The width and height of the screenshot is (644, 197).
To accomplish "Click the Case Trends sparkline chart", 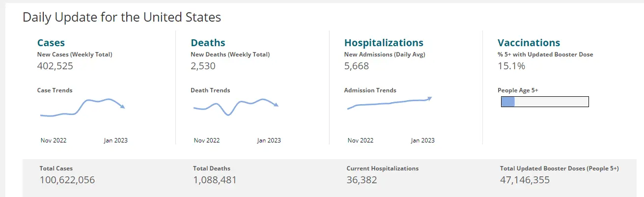I will pos(82,108).
